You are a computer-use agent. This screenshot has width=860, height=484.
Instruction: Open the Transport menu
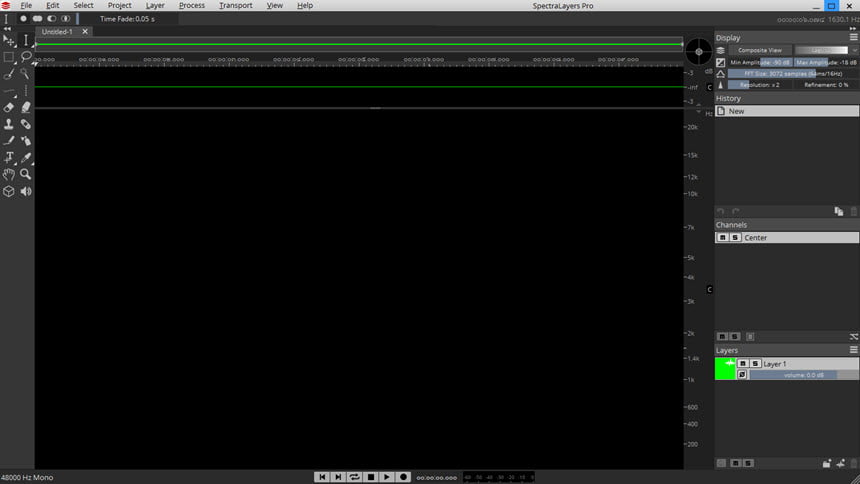[236, 5]
